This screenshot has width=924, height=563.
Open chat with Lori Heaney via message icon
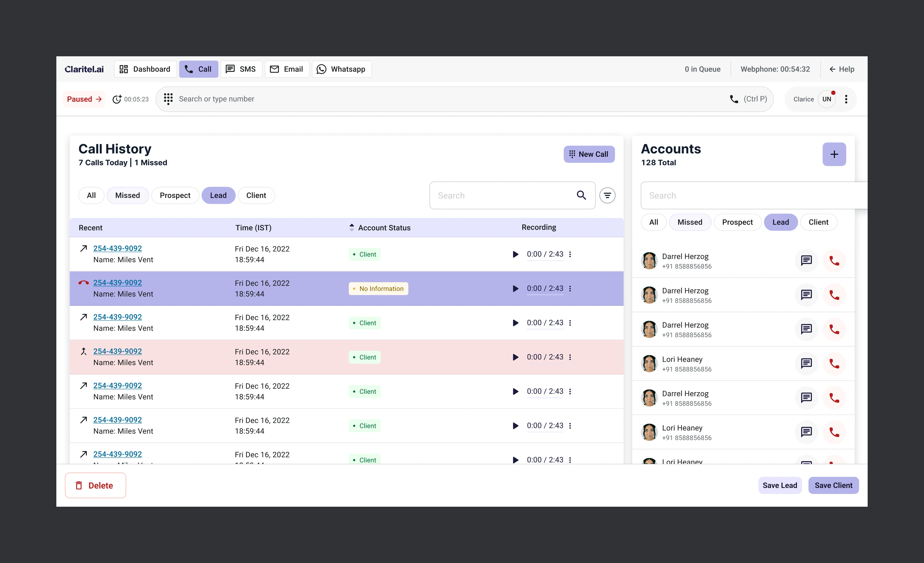[x=806, y=363]
